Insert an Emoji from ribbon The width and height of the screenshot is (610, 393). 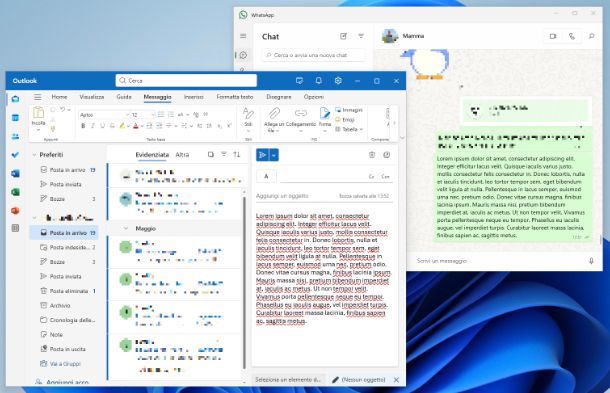345,120
